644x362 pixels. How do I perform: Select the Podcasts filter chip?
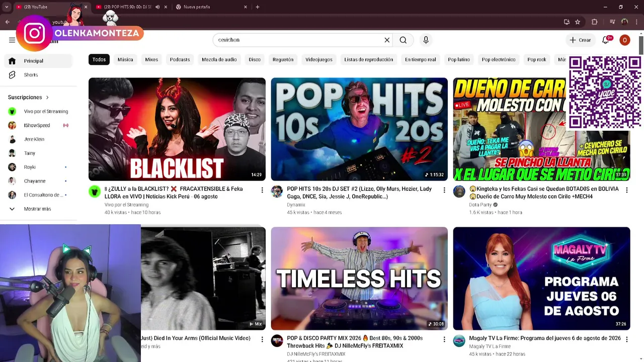click(180, 59)
